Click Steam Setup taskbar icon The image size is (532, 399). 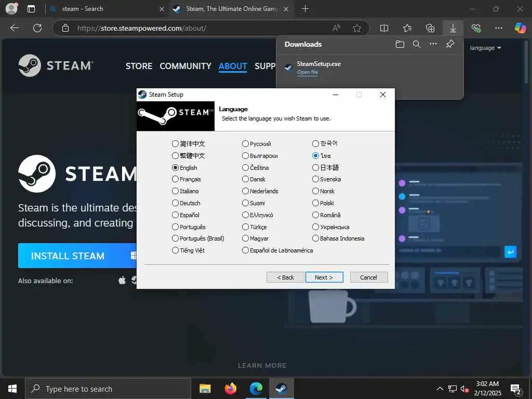(x=281, y=389)
